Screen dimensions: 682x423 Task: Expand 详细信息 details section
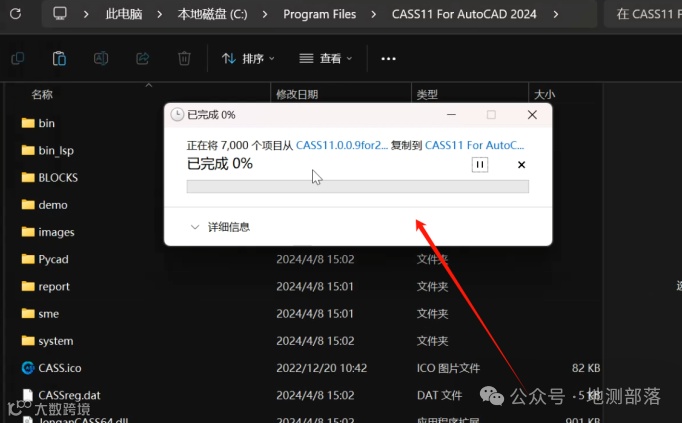click(220, 227)
